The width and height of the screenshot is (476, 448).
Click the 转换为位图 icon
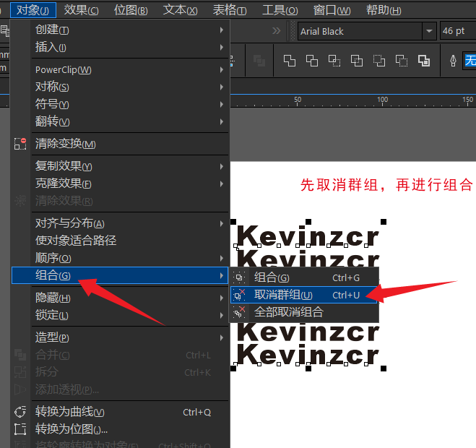coord(20,429)
